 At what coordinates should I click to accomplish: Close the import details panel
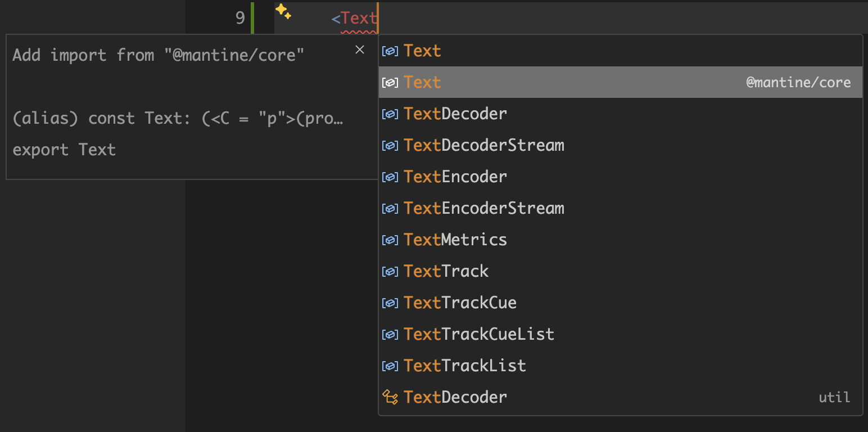tap(360, 50)
